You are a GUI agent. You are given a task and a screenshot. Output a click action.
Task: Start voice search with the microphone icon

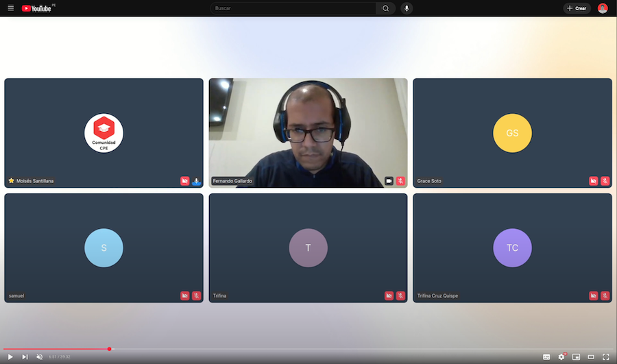(x=407, y=8)
